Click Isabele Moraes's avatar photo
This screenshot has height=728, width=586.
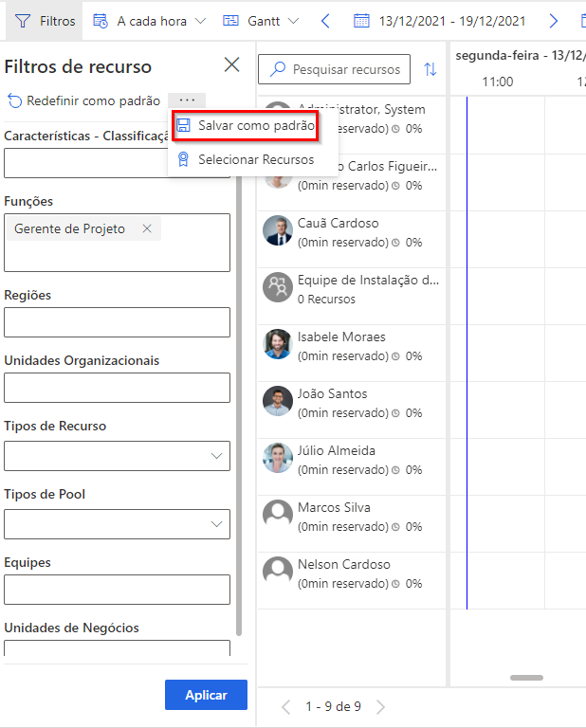pyautogui.click(x=278, y=344)
